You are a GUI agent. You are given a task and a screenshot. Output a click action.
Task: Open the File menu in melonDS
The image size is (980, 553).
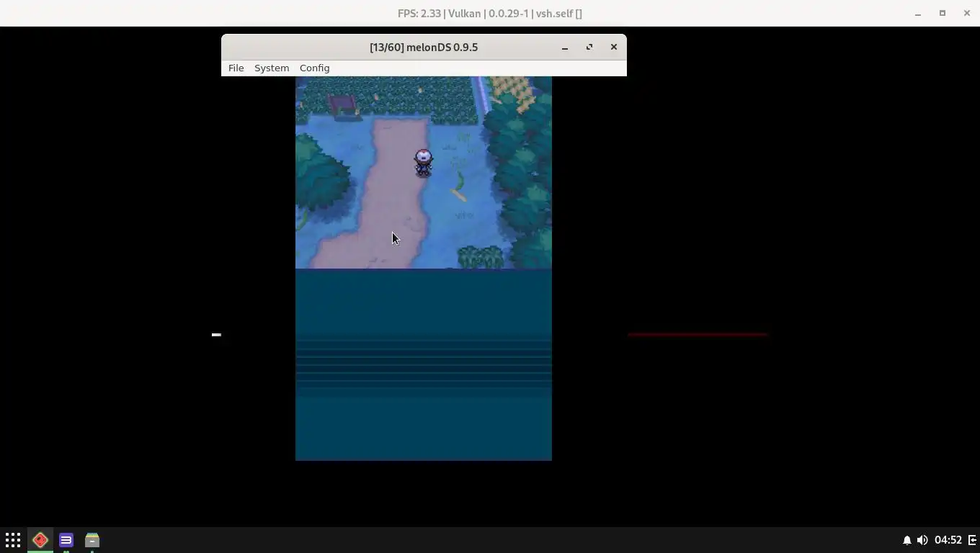236,68
